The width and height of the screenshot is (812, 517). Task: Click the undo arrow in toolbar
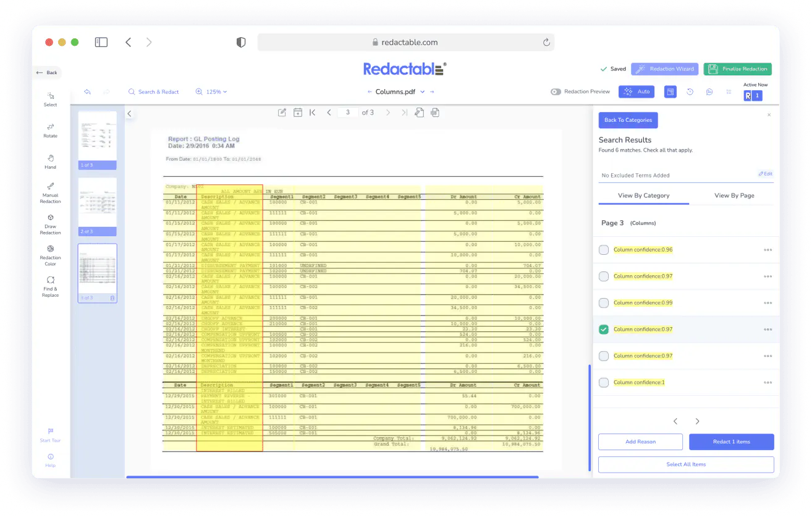pyautogui.click(x=87, y=92)
